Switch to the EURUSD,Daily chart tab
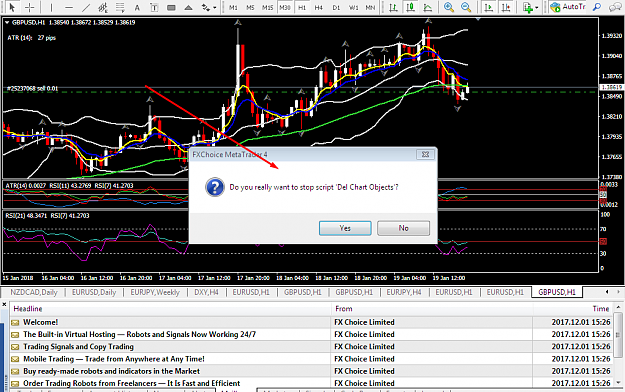This screenshot has height=392, width=625. pyautogui.click(x=94, y=292)
